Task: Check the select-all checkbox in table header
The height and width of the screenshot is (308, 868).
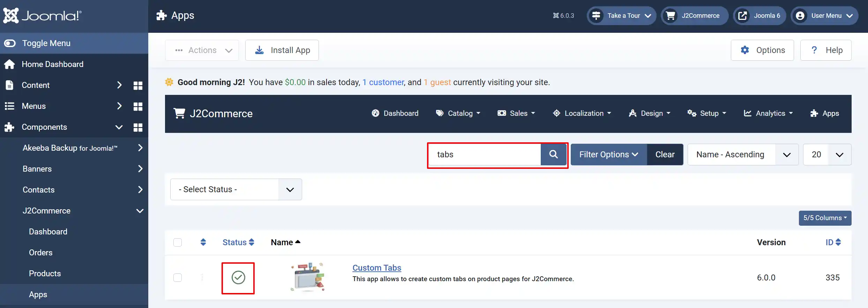Action: tap(178, 242)
